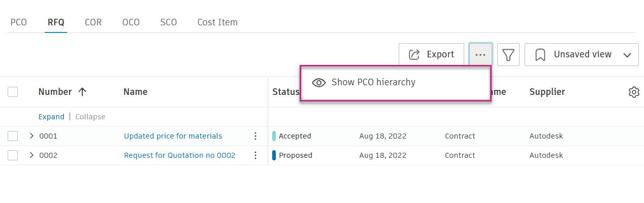Open the filter funnel icon

508,54
